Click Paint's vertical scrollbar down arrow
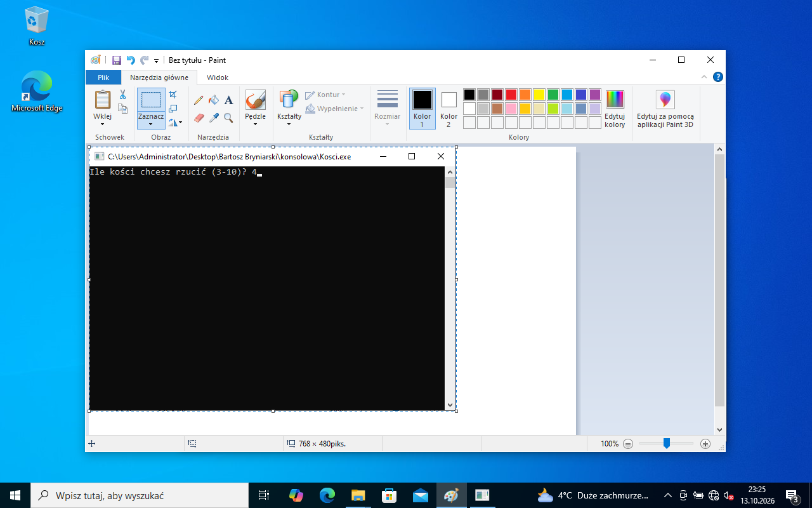The image size is (812, 508). click(719, 430)
